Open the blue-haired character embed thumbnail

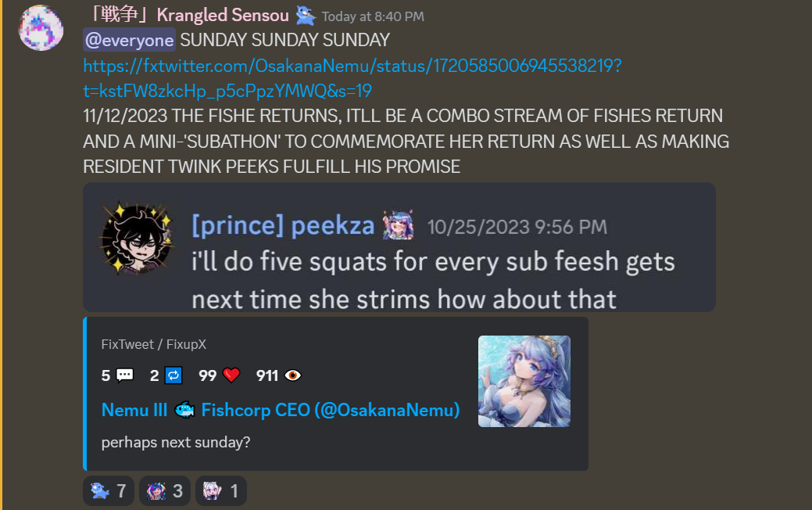click(x=524, y=382)
